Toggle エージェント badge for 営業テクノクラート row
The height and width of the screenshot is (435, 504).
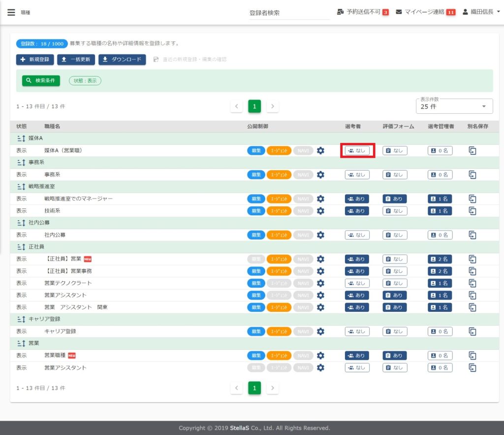coord(279,283)
